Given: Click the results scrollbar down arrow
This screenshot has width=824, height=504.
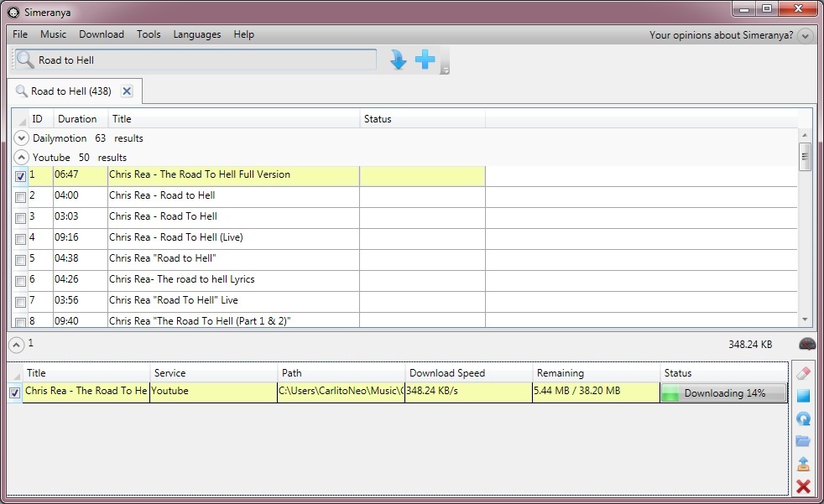Looking at the screenshot, I should 805,320.
